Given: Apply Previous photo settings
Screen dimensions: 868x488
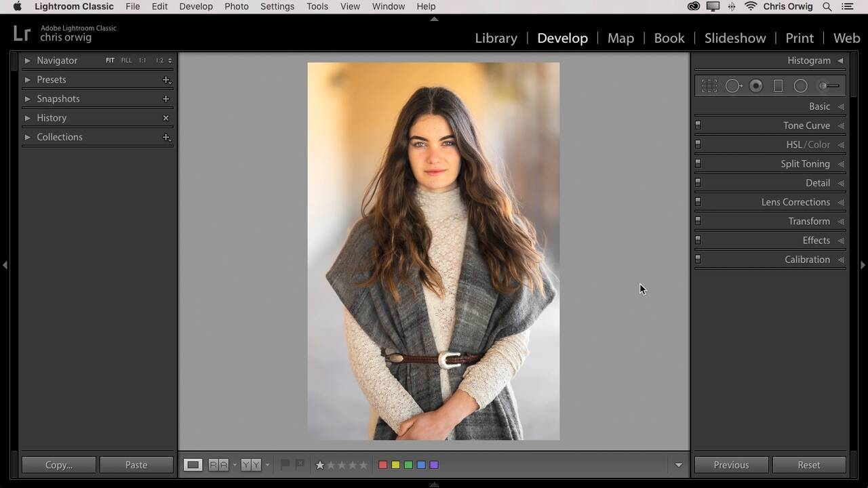Looking at the screenshot, I should [731, 465].
